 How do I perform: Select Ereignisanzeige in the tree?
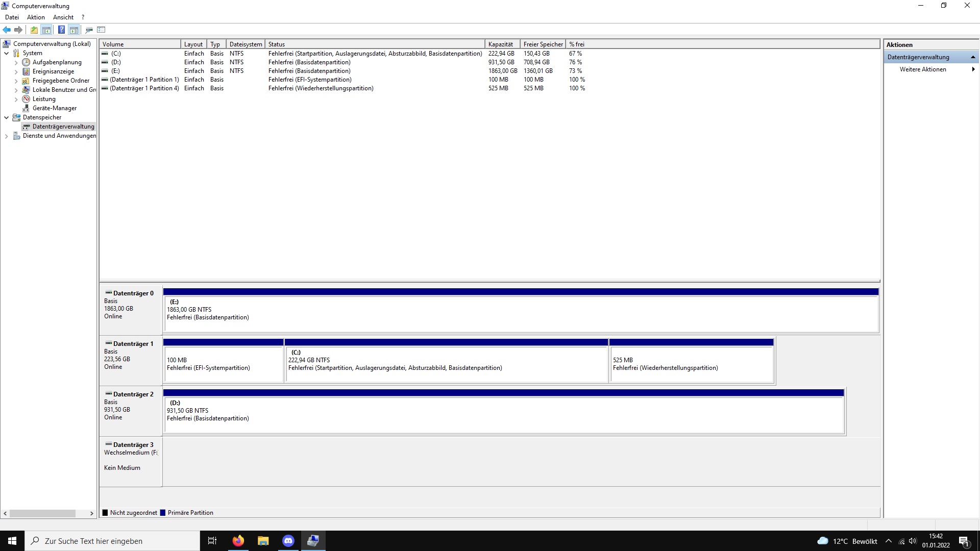coord(53,71)
